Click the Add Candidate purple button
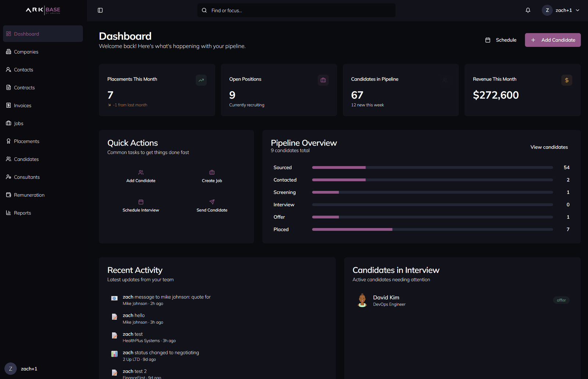Viewport: 588px width, 379px height. coord(552,40)
